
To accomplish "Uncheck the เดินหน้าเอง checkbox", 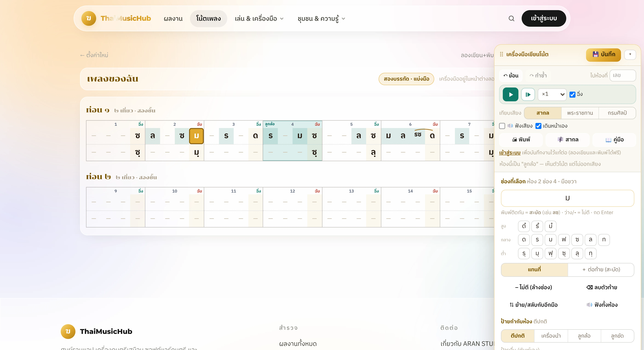I will coord(538,126).
